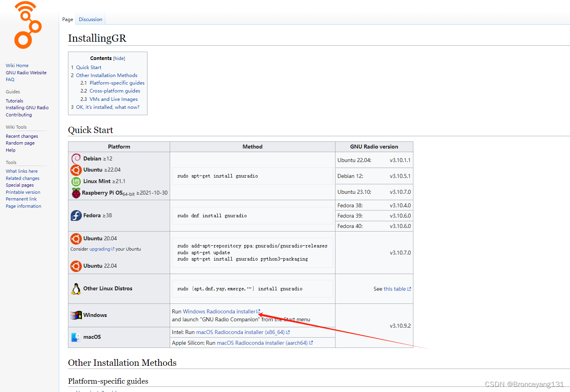This screenshot has height=392, width=570.
Task: Go to Wiki Home
Action: point(17,66)
